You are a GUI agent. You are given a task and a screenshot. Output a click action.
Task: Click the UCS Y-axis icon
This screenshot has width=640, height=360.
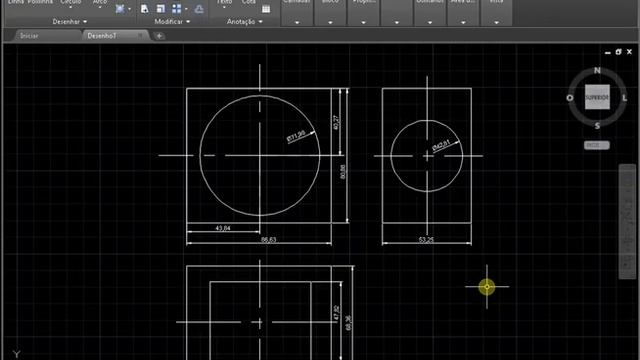point(16,354)
